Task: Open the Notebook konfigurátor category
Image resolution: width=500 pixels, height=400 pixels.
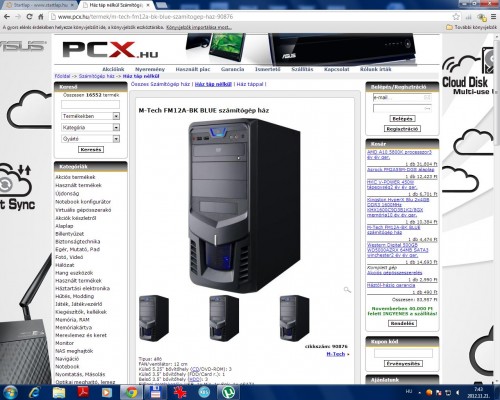Action: (83, 202)
